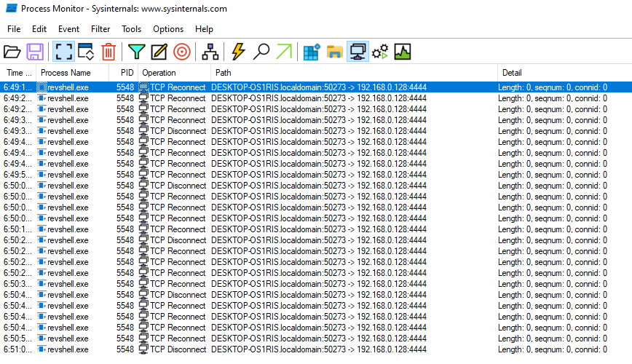Image resolution: width=632 pixels, height=364 pixels.
Task: Open the Options menu
Action: pos(168,29)
